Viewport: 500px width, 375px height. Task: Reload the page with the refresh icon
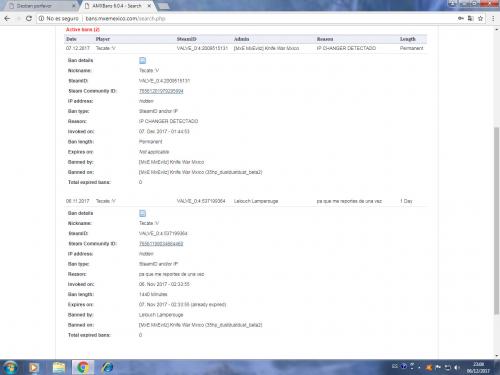(x=29, y=19)
